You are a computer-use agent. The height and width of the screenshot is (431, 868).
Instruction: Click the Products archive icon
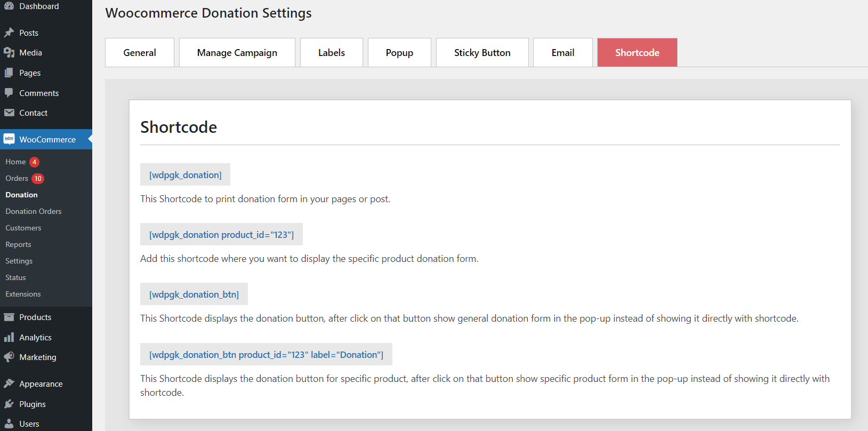pos(9,317)
